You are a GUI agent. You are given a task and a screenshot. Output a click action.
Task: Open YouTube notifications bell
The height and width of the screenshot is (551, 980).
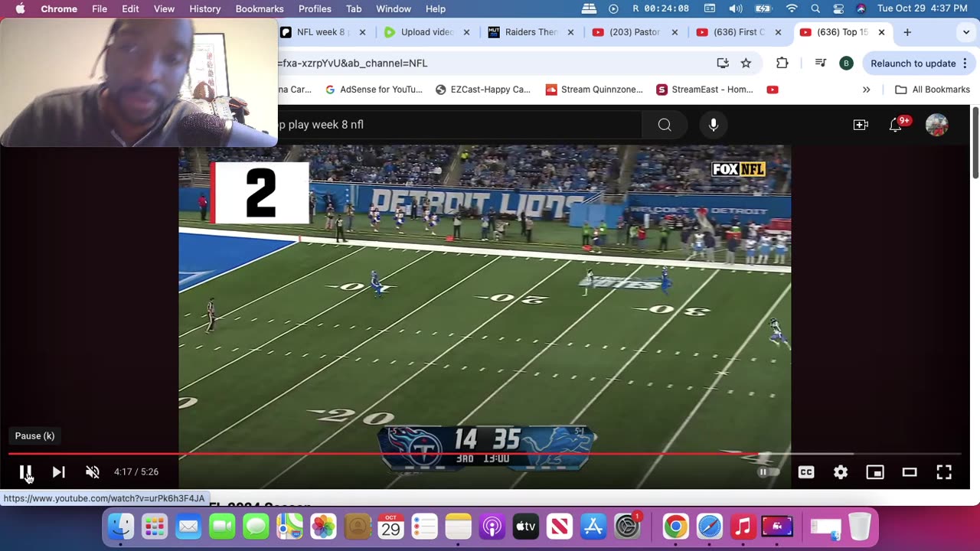tap(895, 125)
